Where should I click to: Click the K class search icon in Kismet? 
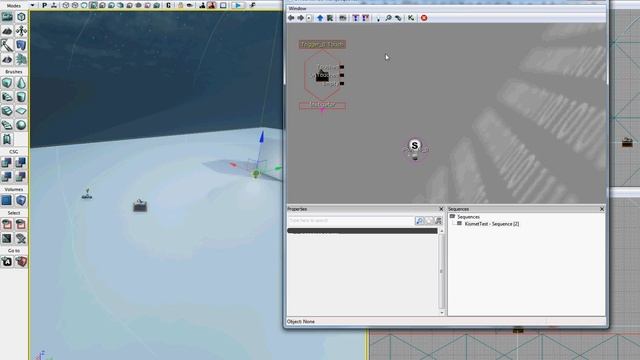(x=411, y=18)
